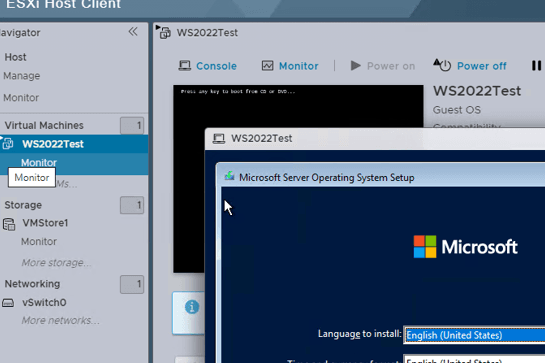Click the Power on play icon
This screenshot has height=363, width=545.
(355, 65)
